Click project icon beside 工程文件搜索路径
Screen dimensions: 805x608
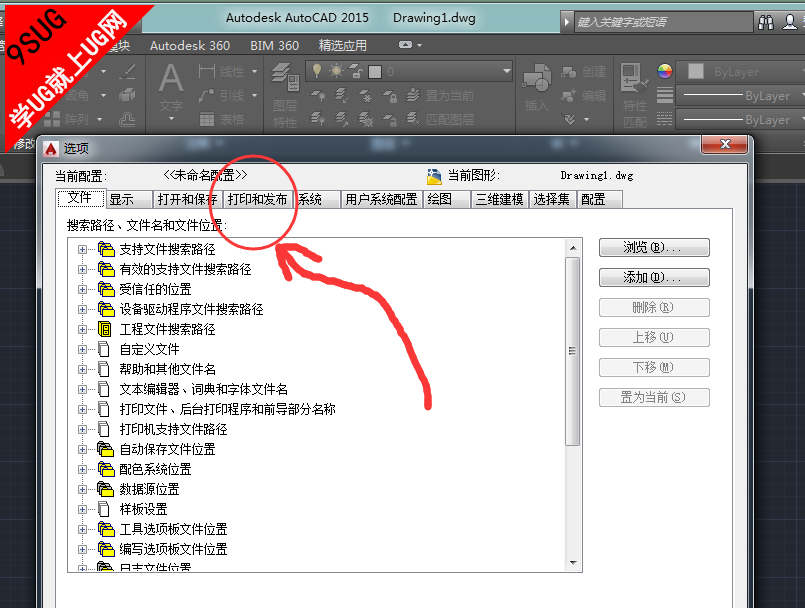point(105,329)
